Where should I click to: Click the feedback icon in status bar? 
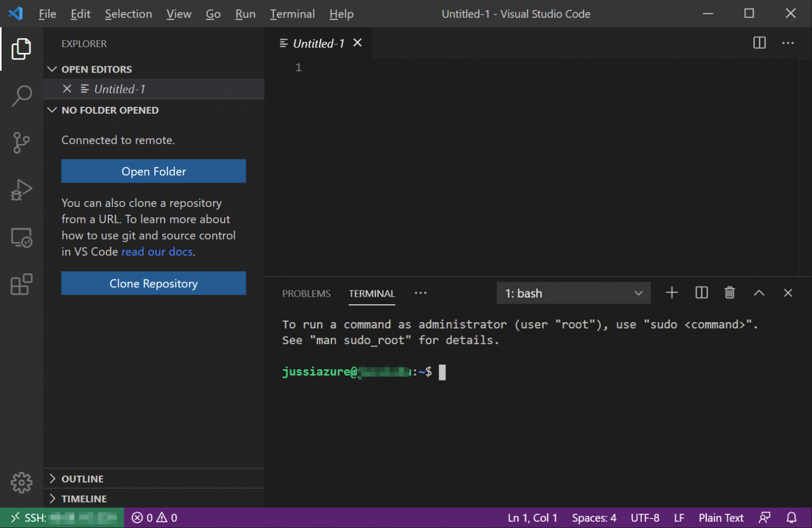[764, 518]
